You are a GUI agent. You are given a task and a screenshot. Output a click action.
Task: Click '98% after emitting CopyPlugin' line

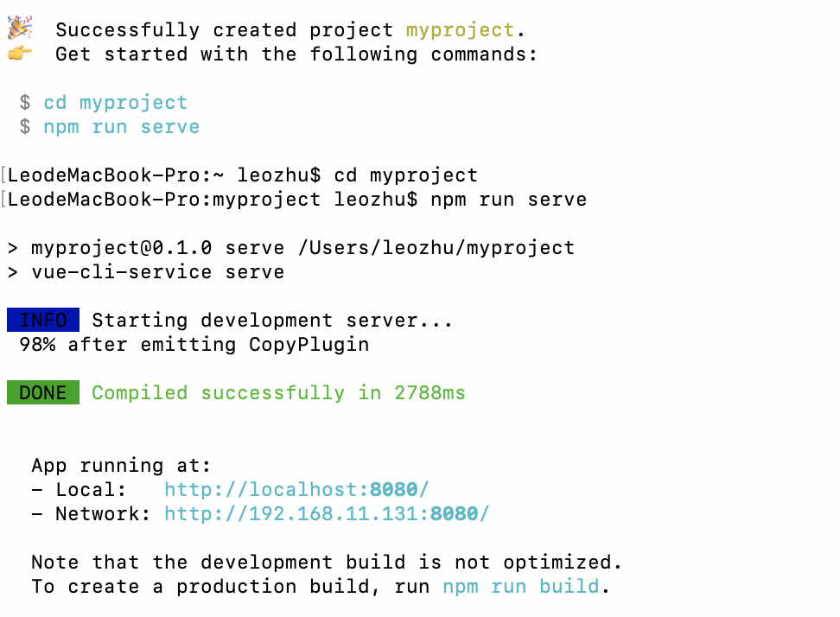(194, 345)
